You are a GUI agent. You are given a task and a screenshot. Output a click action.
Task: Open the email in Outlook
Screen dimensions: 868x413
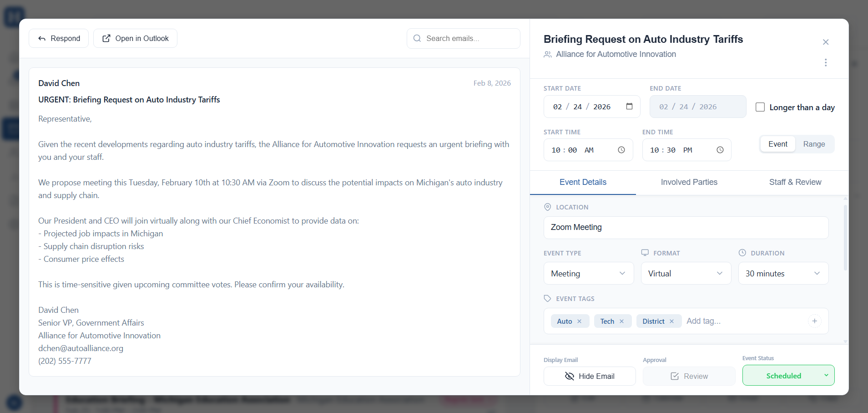[135, 38]
